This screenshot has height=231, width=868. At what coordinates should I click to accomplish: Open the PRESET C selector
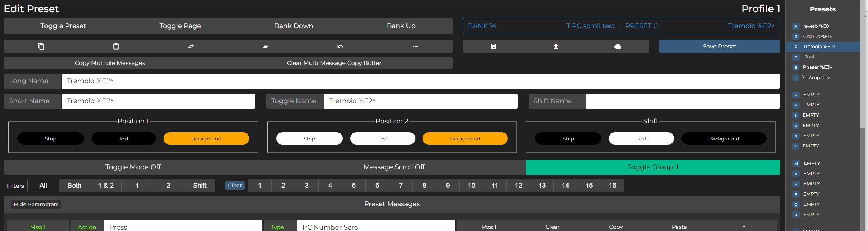pyautogui.click(x=700, y=26)
